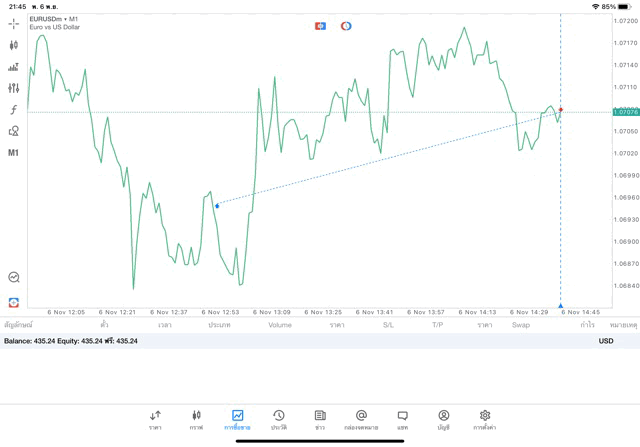Expand the M1 timeframe selector
This screenshot has height=447, width=640.
[x=14, y=153]
